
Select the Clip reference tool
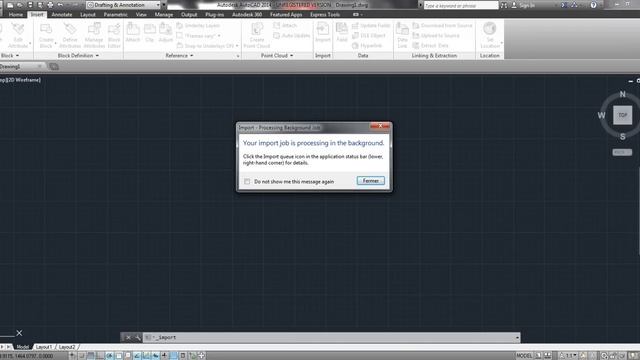click(149, 33)
